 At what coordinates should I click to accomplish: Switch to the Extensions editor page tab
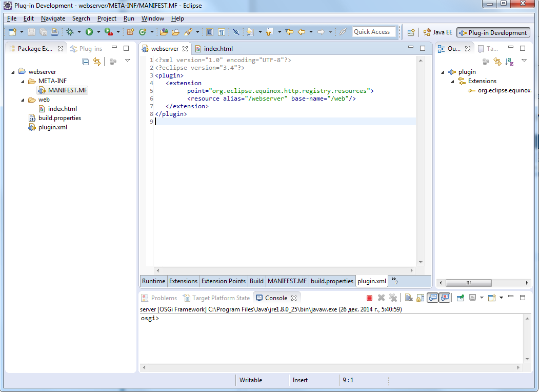pyautogui.click(x=183, y=281)
